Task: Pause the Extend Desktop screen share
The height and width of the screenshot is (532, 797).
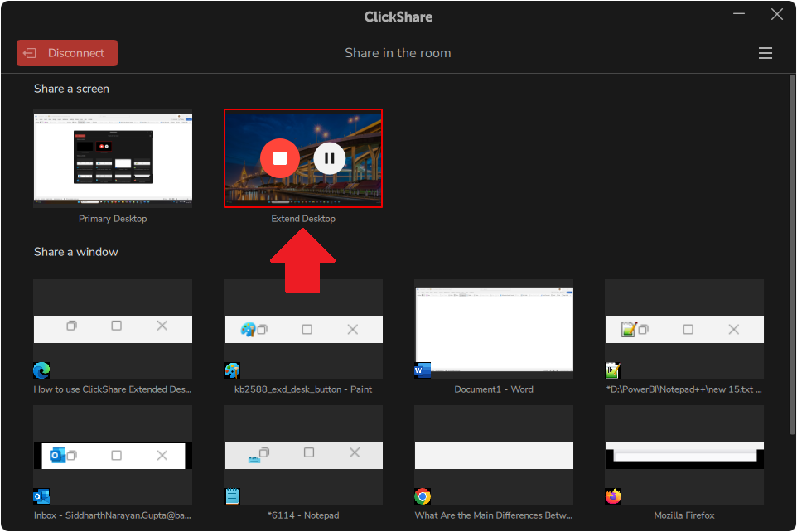Action: 330,158
